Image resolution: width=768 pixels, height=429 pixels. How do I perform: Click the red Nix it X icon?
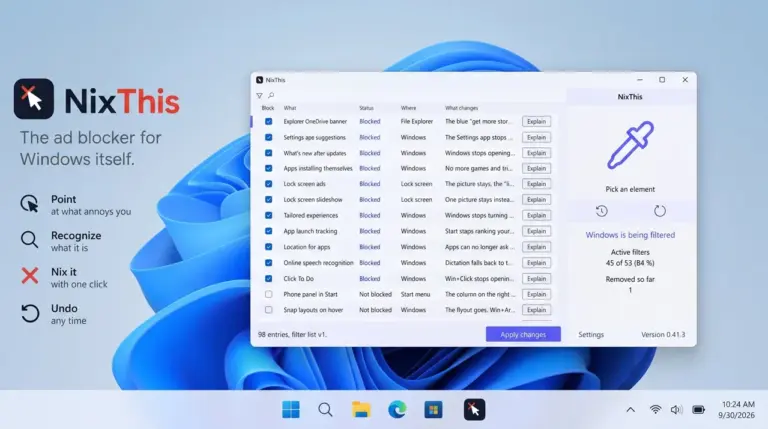(x=30, y=276)
